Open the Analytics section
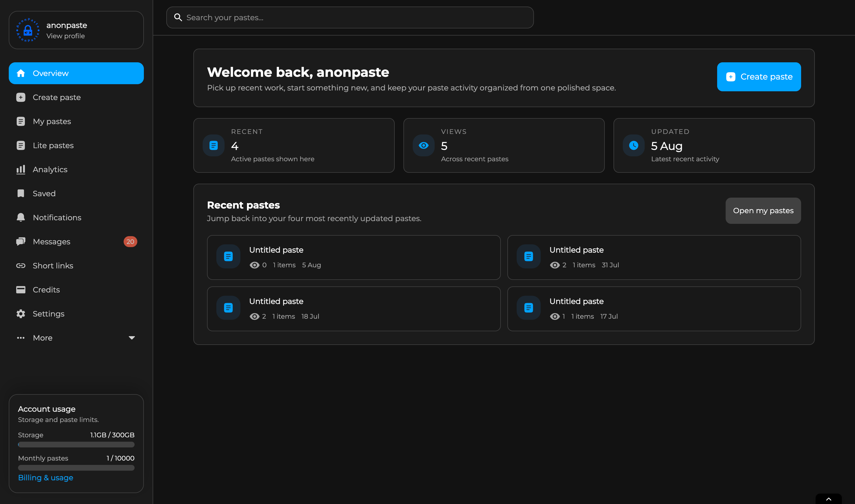The height and width of the screenshot is (504, 855). pyautogui.click(x=76, y=169)
